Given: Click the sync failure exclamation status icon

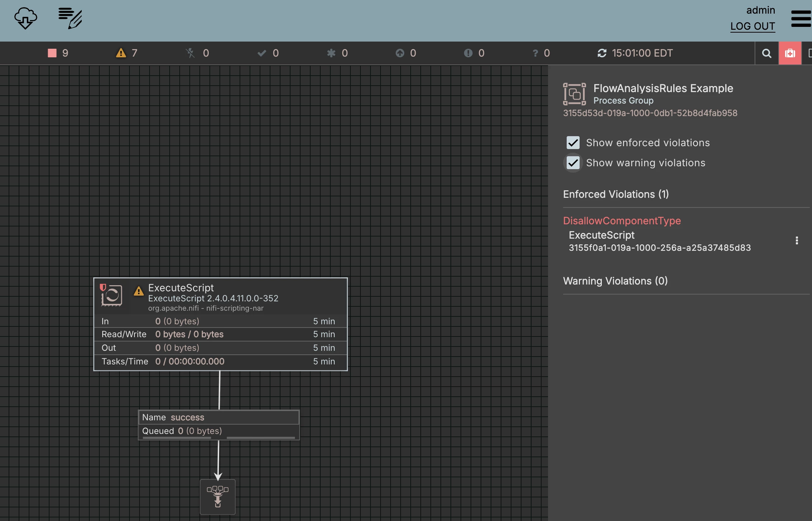Looking at the screenshot, I should [468, 53].
